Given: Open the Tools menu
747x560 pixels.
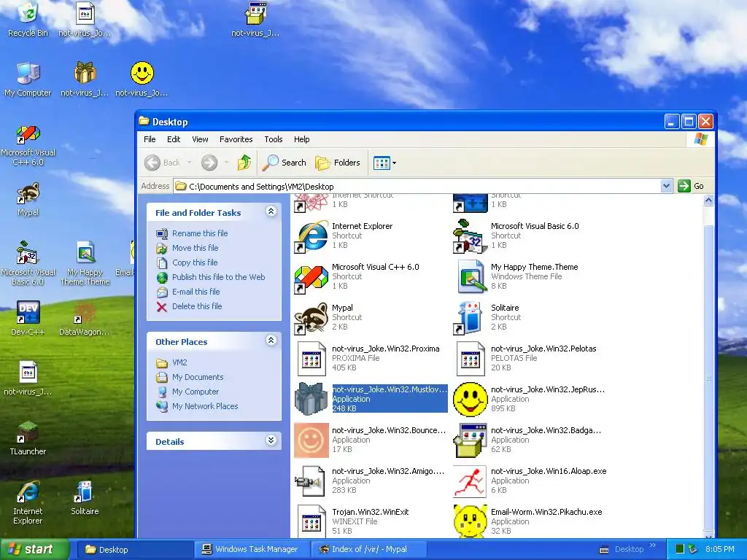Looking at the screenshot, I should [274, 139].
